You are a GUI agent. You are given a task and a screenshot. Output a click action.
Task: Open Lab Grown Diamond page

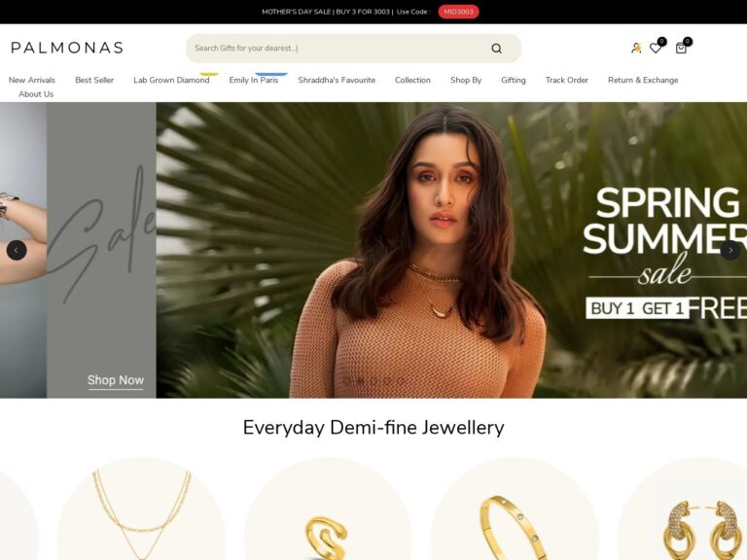coord(171,80)
